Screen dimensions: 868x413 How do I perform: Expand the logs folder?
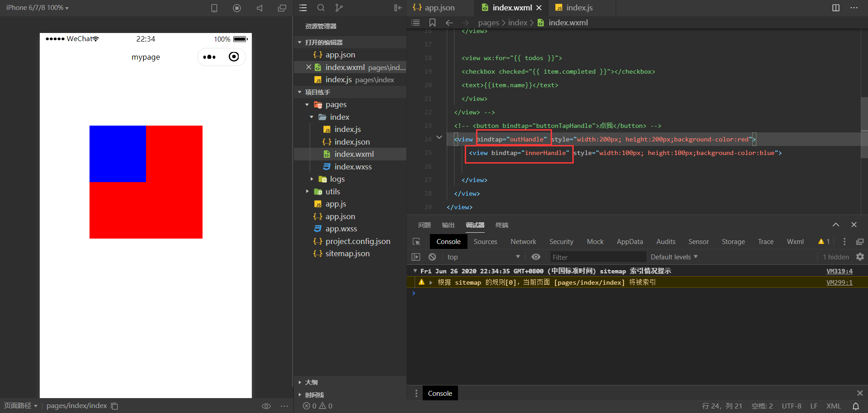coord(311,179)
